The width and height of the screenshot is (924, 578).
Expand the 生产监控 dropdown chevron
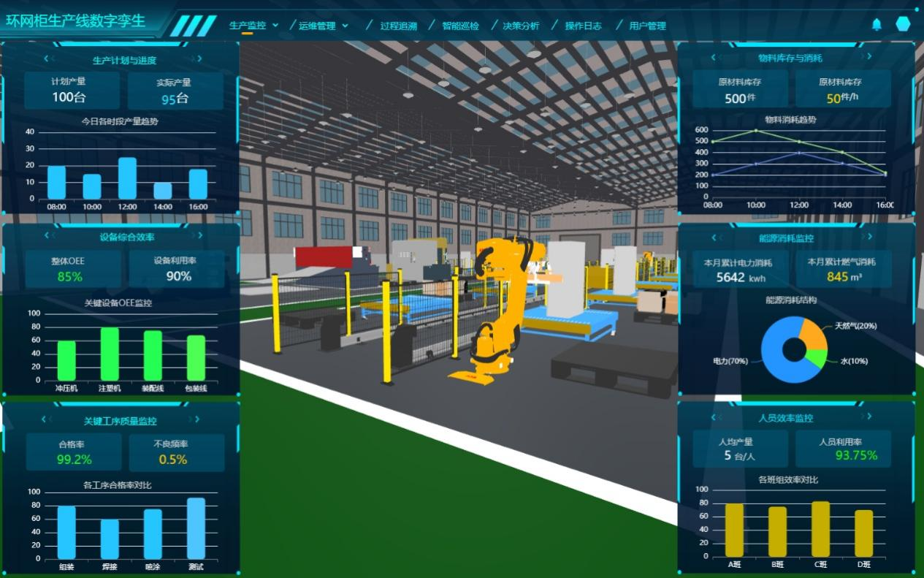(275, 25)
